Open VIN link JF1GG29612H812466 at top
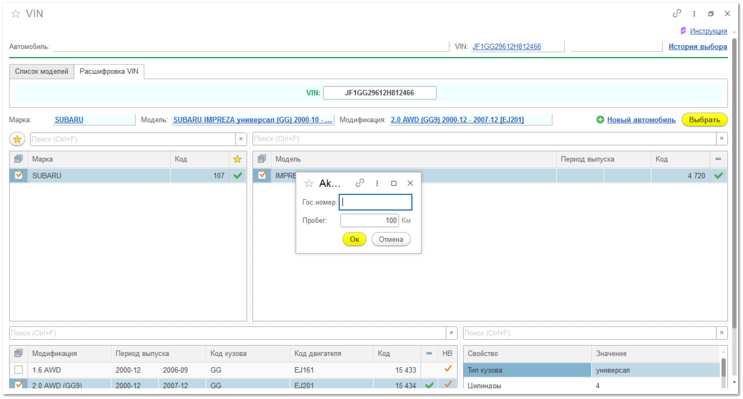 (x=507, y=46)
